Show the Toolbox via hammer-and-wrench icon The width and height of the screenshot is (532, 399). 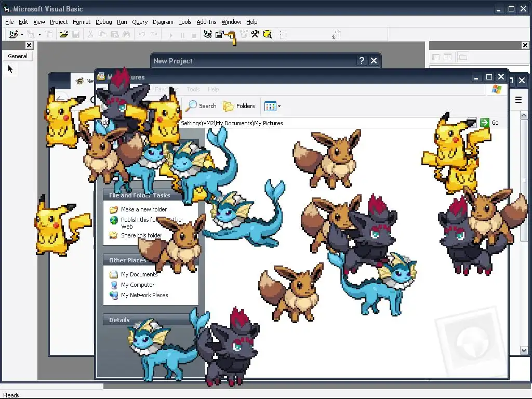[x=255, y=34]
